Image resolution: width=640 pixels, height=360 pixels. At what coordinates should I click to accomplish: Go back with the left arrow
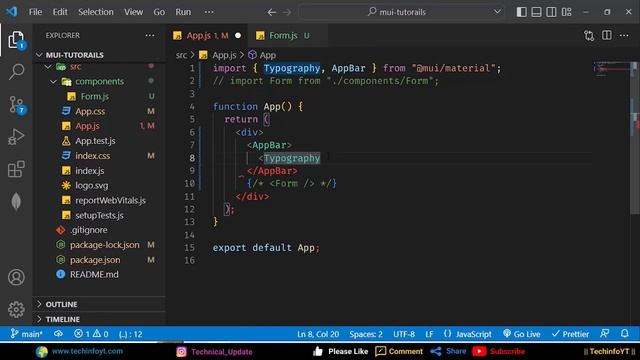click(x=272, y=12)
